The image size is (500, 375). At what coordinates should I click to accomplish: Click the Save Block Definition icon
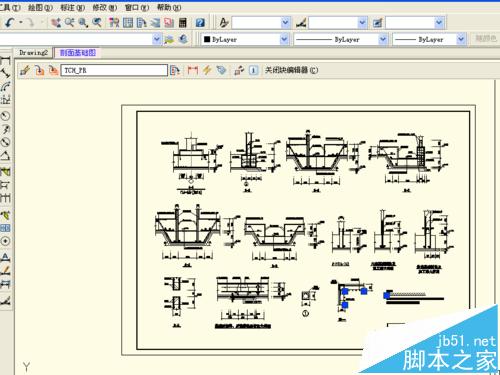(x=39, y=70)
